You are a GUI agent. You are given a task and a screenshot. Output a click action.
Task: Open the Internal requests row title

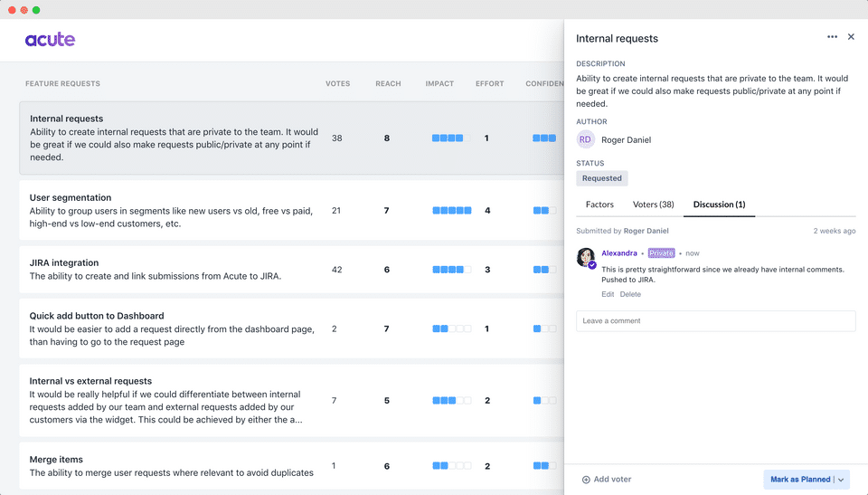tap(66, 119)
